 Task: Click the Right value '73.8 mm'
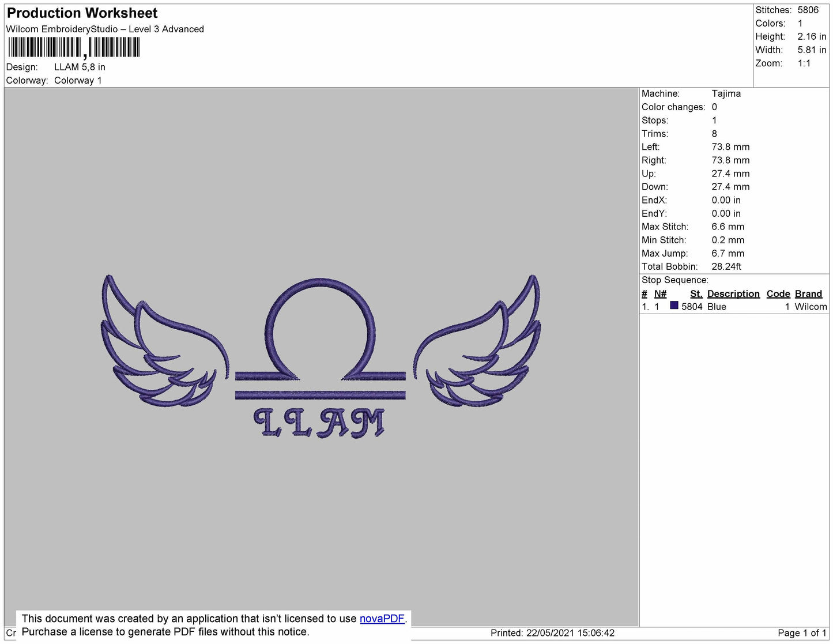tap(730, 160)
